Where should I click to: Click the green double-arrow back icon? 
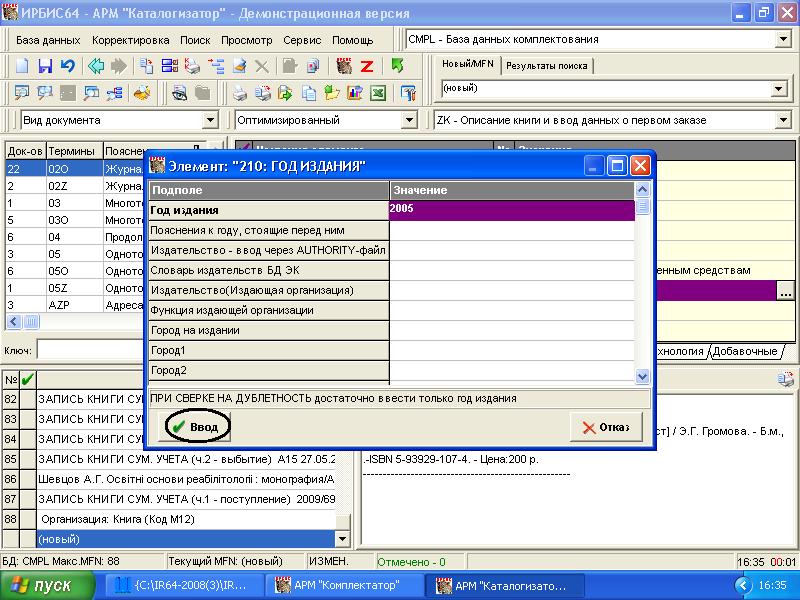pos(96,66)
